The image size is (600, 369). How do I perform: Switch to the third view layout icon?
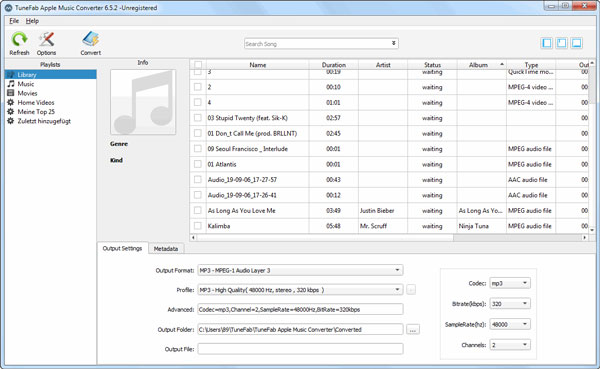tap(576, 43)
